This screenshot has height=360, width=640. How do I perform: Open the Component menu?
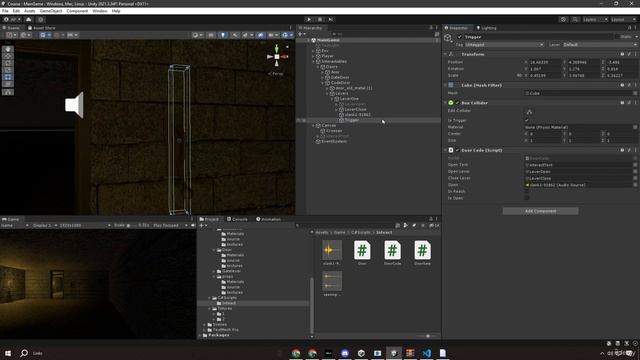point(77,11)
